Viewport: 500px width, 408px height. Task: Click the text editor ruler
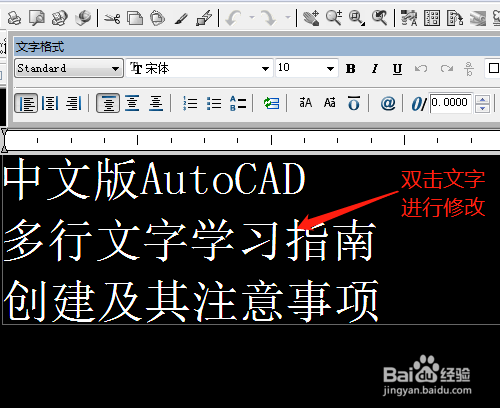(253, 140)
